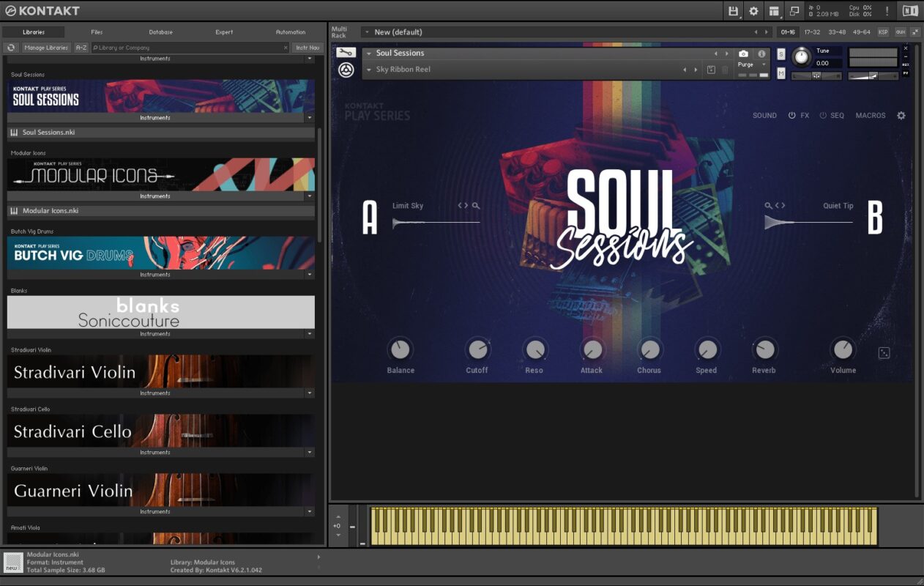Open instrument settings gear beside MACROS
This screenshot has height=586, width=924.
(901, 116)
